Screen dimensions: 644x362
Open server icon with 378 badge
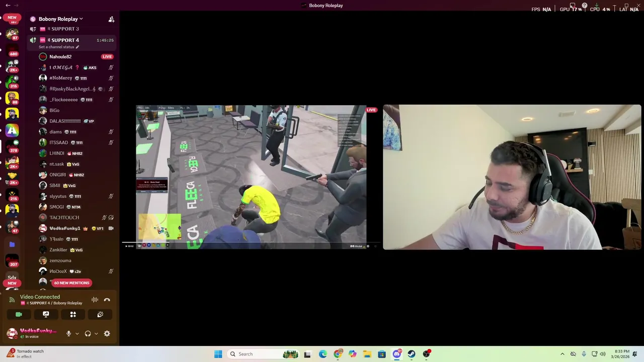coord(12,146)
